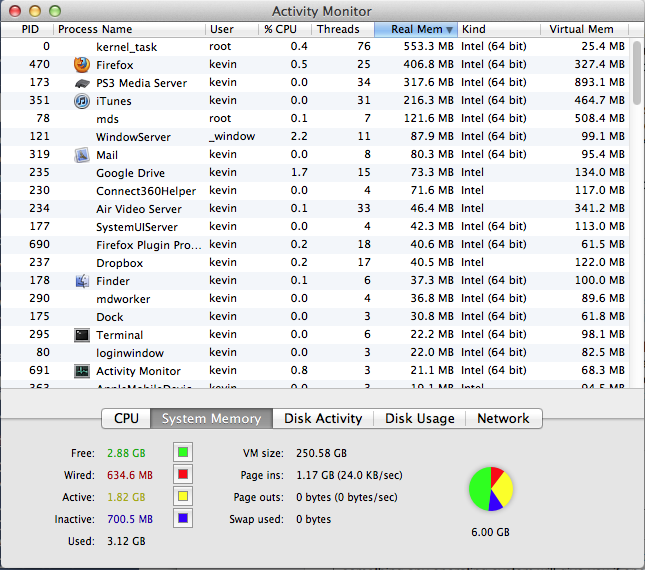This screenshot has width=645, height=570.
Task: Click the Used 3.12 GB value
Action: pyautogui.click(x=126, y=541)
